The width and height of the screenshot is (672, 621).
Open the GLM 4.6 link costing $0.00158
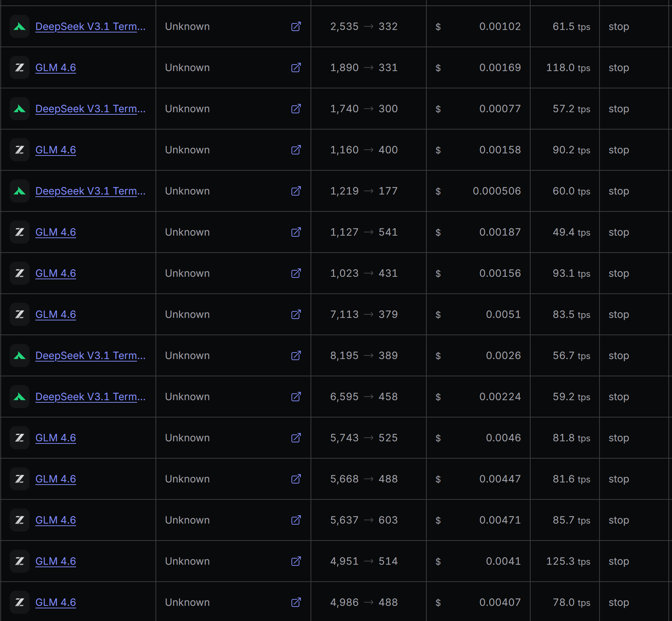[56, 150]
